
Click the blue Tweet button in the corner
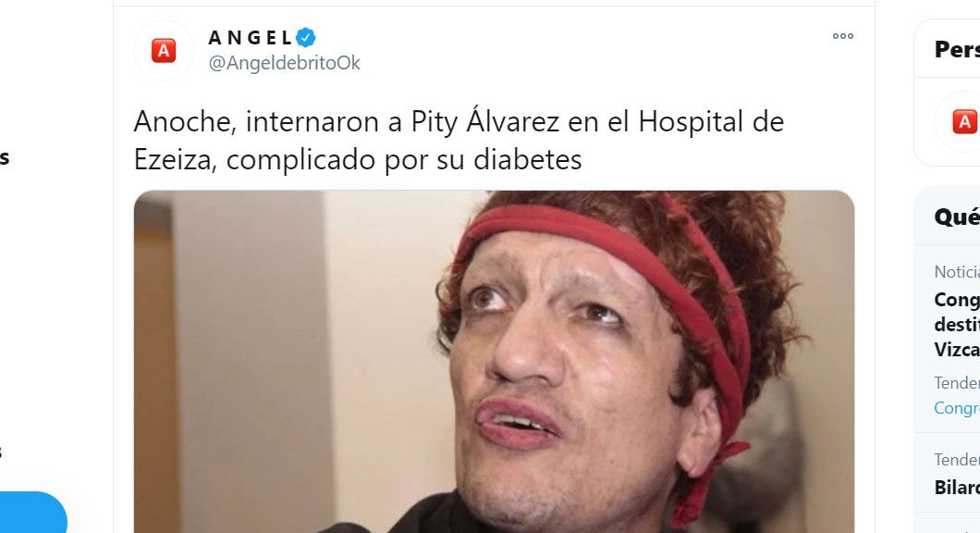click(x=31, y=513)
